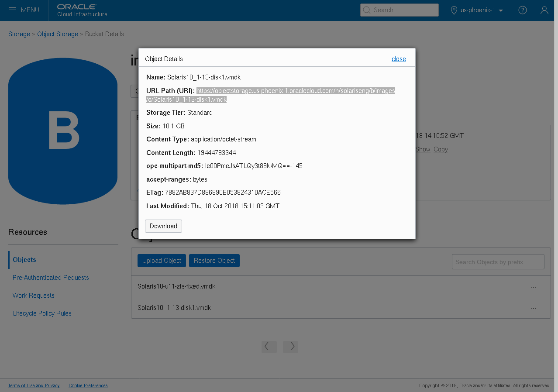Open Work Requests resource
The height and width of the screenshot is (392, 558).
pos(34,296)
